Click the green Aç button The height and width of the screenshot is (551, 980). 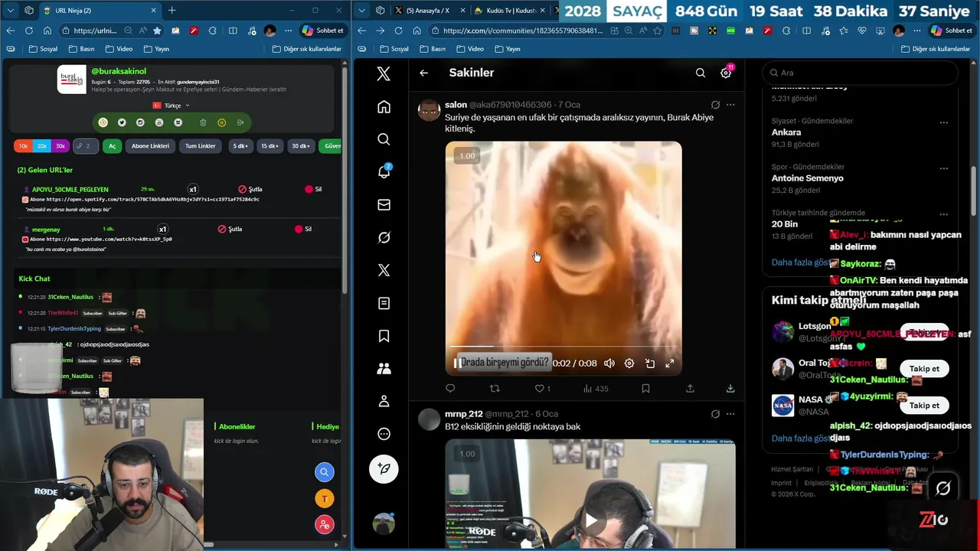[112, 145]
